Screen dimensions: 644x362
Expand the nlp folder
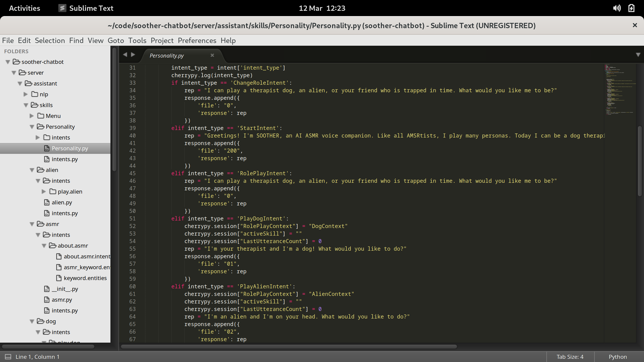tap(26, 94)
